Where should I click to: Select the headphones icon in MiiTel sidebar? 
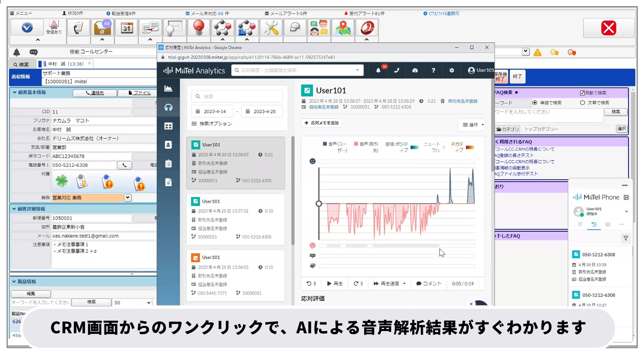pyautogui.click(x=168, y=107)
